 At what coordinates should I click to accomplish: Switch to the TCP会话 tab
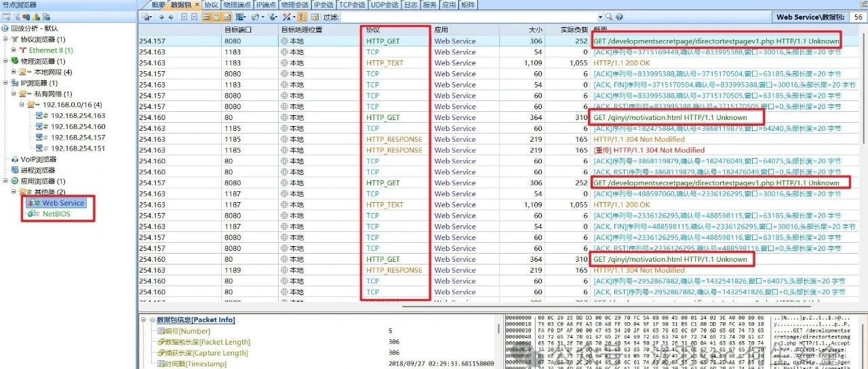pyautogui.click(x=353, y=5)
